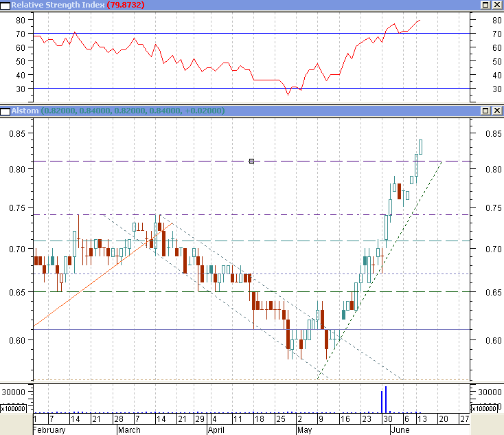Close the Alstom price panel
The width and height of the screenshot is (504, 435).
497,111
